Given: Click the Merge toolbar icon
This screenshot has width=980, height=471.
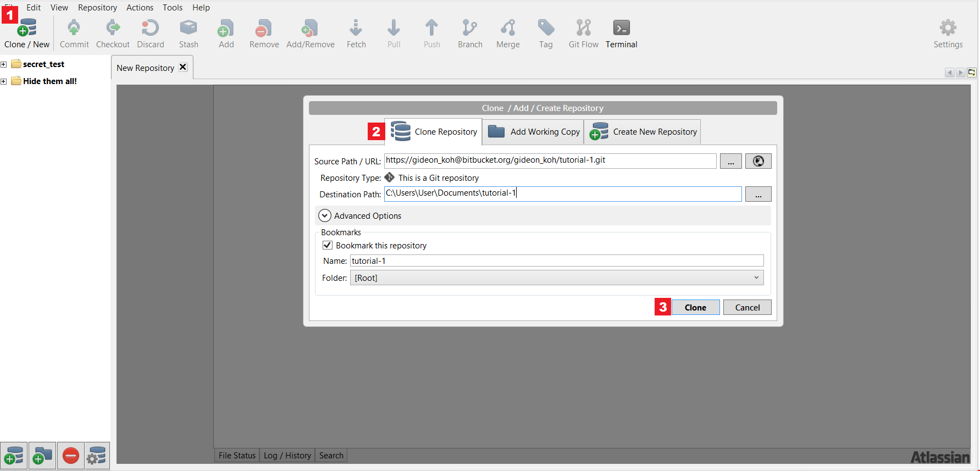Looking at the screenshot, I should 508,34.
